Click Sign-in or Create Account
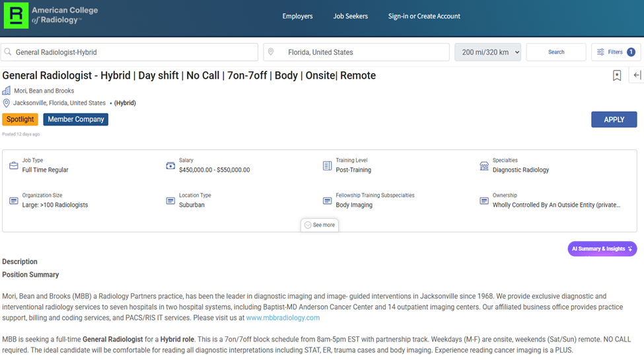This screenshot has width=644, height=362. coord(424,17)
